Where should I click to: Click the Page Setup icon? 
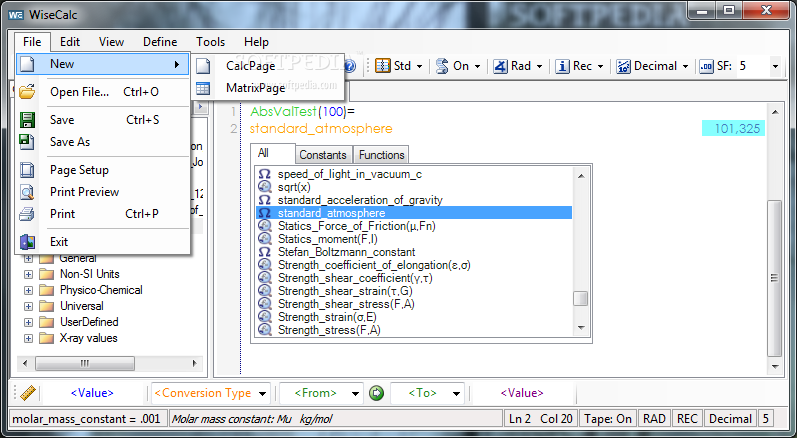(x=26, y=170)
